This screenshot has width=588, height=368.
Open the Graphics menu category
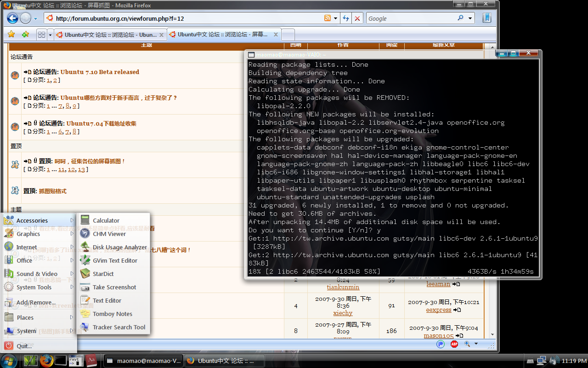[x=39, y=234]
